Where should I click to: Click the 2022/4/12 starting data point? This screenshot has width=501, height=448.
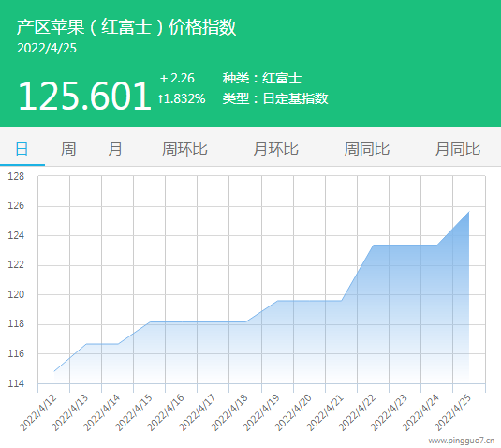(x=54, y=371)
